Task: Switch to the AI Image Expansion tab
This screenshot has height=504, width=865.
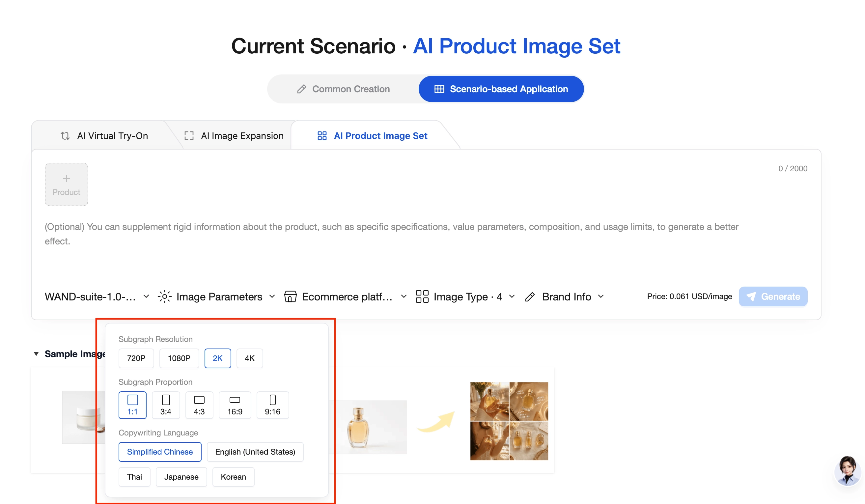Action: click(x=234, y=136)
